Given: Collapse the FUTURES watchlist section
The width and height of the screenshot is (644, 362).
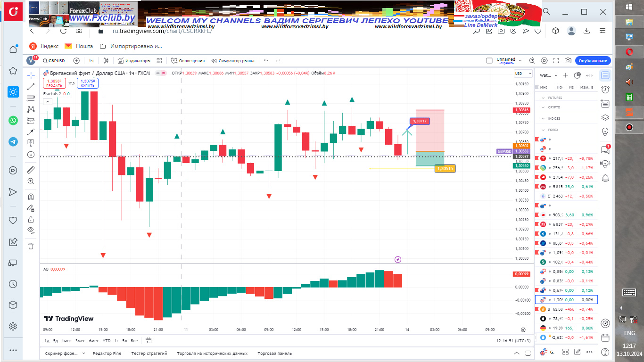Looking at the screenshot, I should click(x=542, y=98).
